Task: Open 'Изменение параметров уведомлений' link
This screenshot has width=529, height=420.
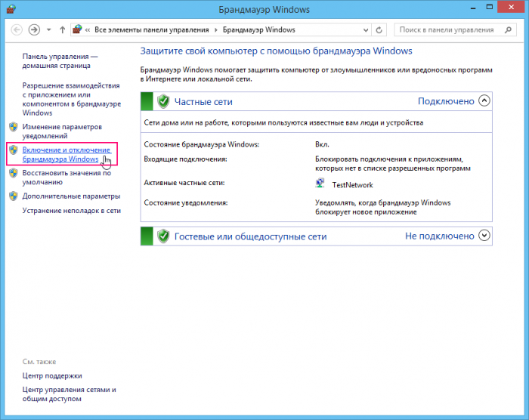Action: [x=62, y=131]
